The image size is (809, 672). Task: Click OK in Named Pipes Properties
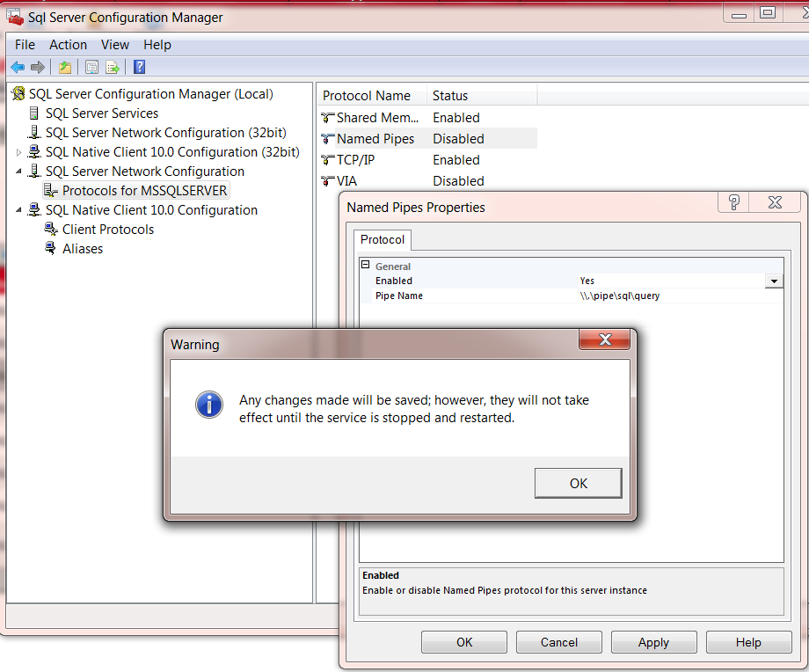(464, 642)
